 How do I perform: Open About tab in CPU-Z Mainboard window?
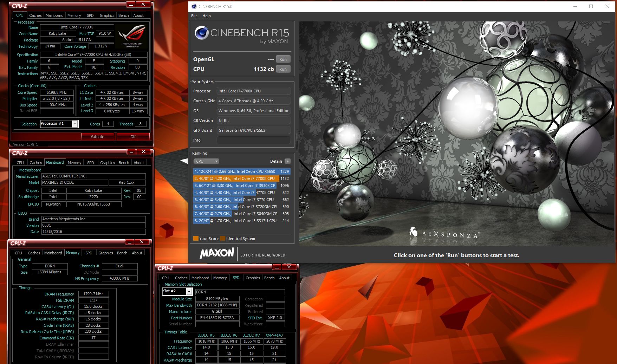(x=139, y=163)
